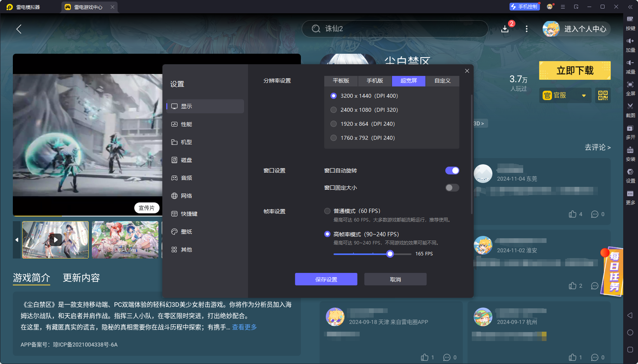Screen dimensions: 638x364
Task: Select the 显示 settings section
Action: click(x=205, y=106)
